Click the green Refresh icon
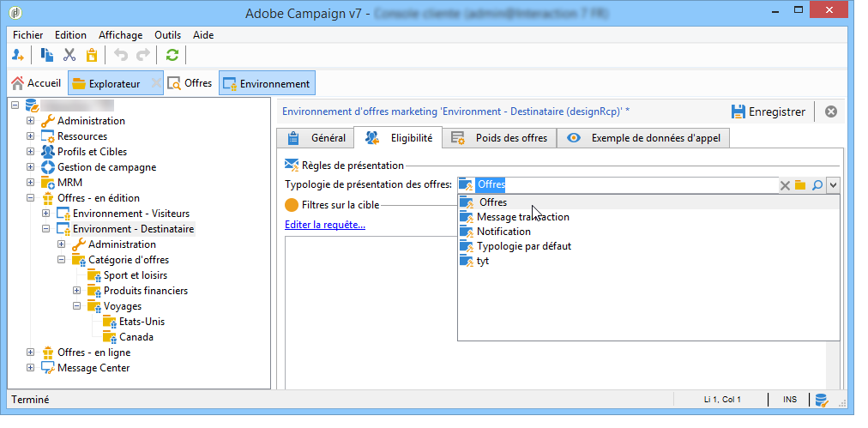 pos(172,55)
